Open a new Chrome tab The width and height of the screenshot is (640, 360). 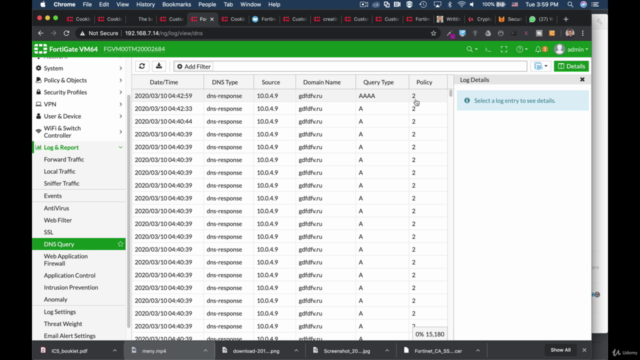566,19
